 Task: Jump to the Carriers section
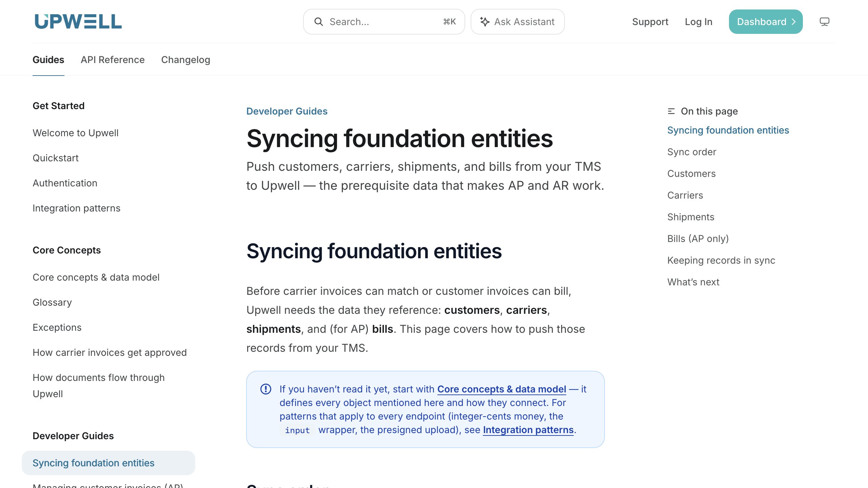(685, 195)
